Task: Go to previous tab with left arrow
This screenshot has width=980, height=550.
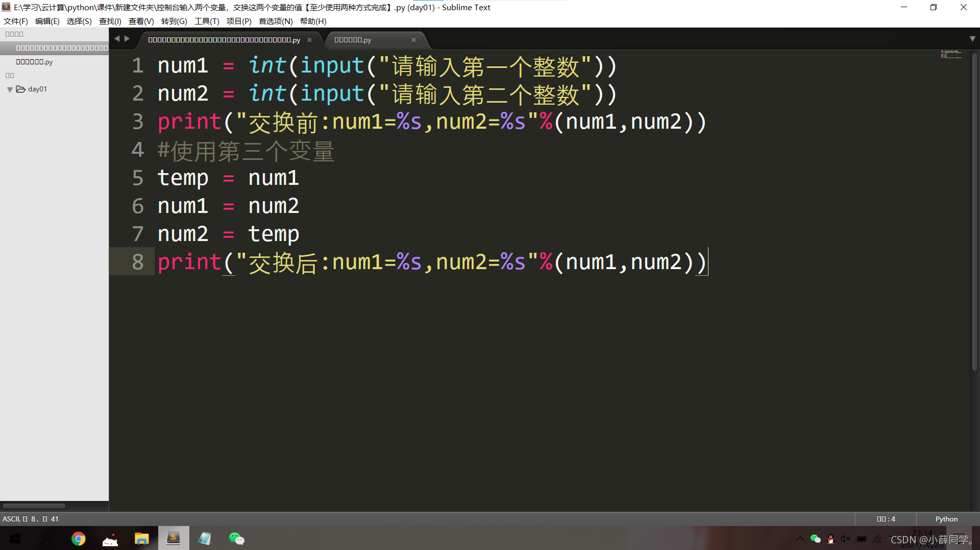Action: coord(117,39)
